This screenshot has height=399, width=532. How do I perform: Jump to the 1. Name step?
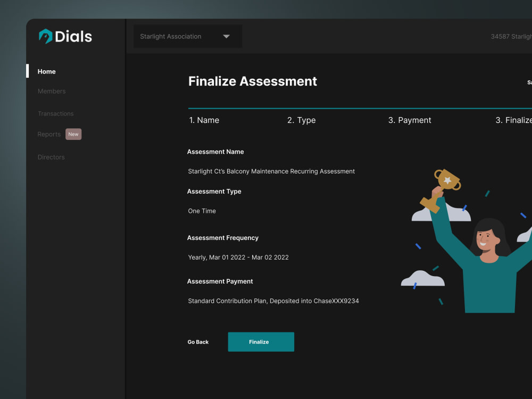point(204,120)
